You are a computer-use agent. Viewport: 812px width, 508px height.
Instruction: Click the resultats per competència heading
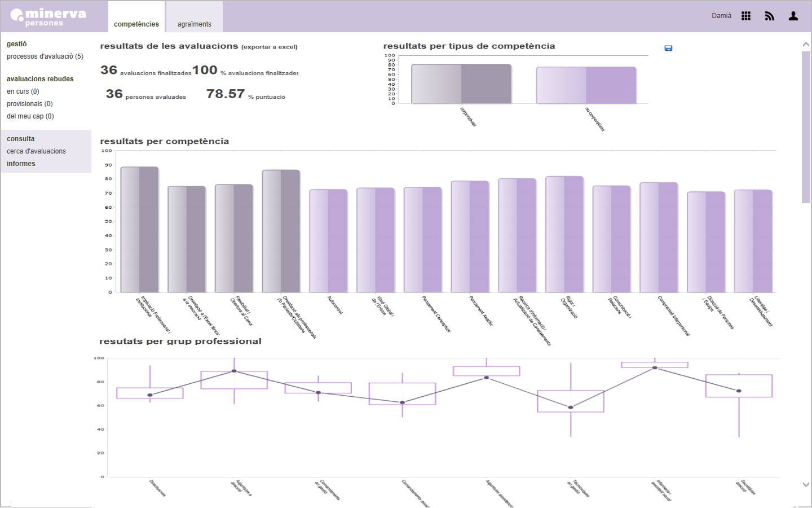click(x=165, y=142)
